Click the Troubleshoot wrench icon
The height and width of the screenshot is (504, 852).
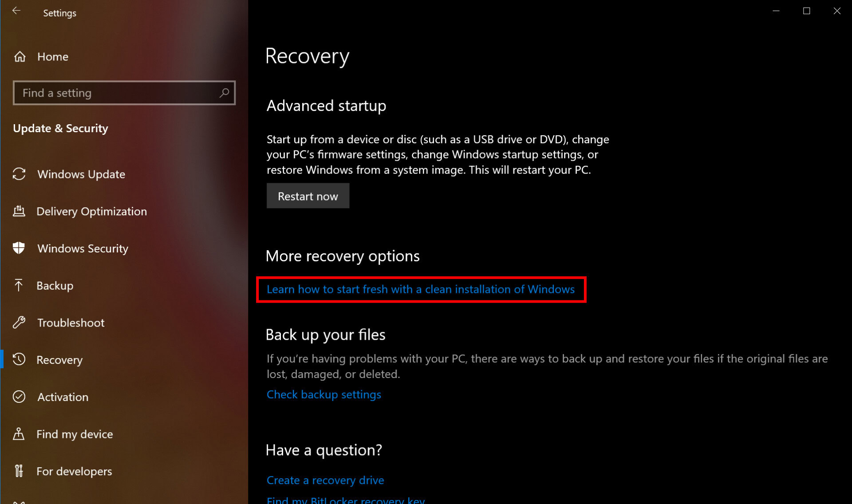[x=20, y=322]
